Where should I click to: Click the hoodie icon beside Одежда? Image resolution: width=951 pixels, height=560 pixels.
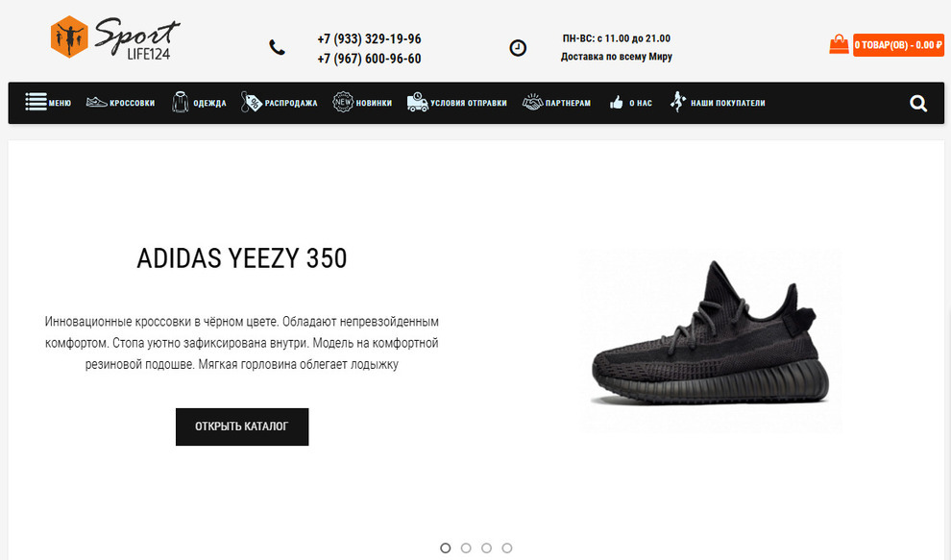181,102
